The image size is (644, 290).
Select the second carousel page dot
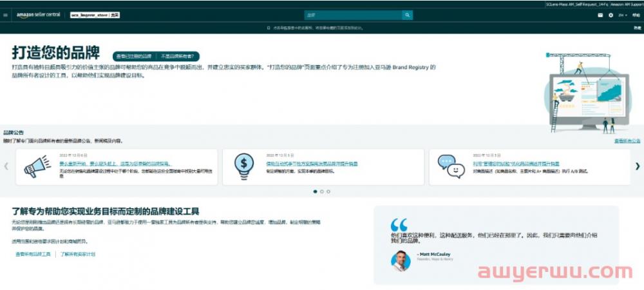322,191
